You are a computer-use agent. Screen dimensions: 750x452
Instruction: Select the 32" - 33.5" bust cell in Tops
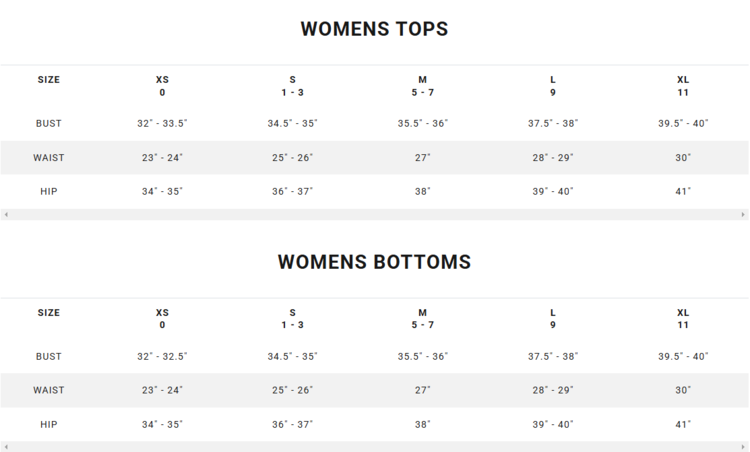click(x=162, y=124)
